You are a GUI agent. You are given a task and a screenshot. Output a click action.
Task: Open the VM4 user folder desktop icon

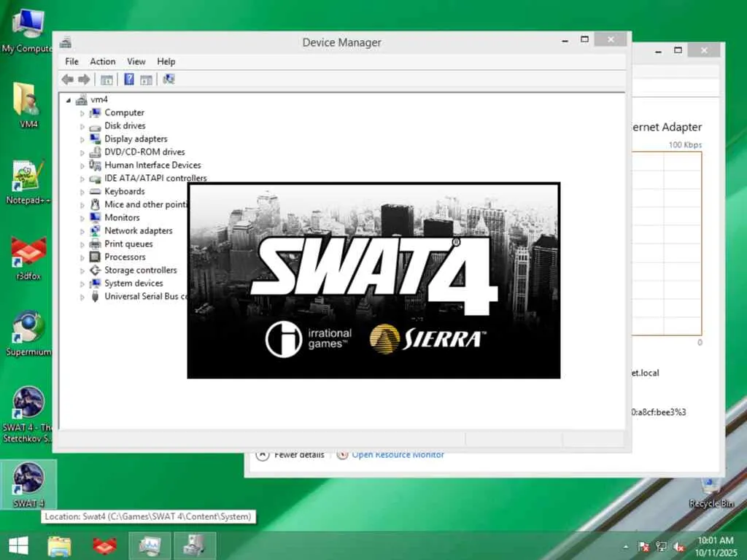point(28,106)
